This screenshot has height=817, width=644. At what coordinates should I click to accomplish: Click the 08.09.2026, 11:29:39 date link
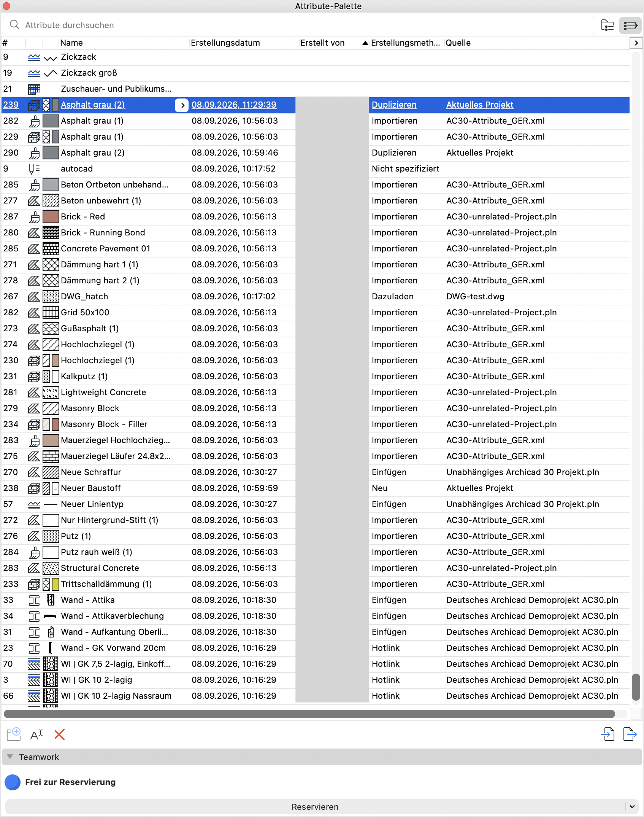pos(234,105)
